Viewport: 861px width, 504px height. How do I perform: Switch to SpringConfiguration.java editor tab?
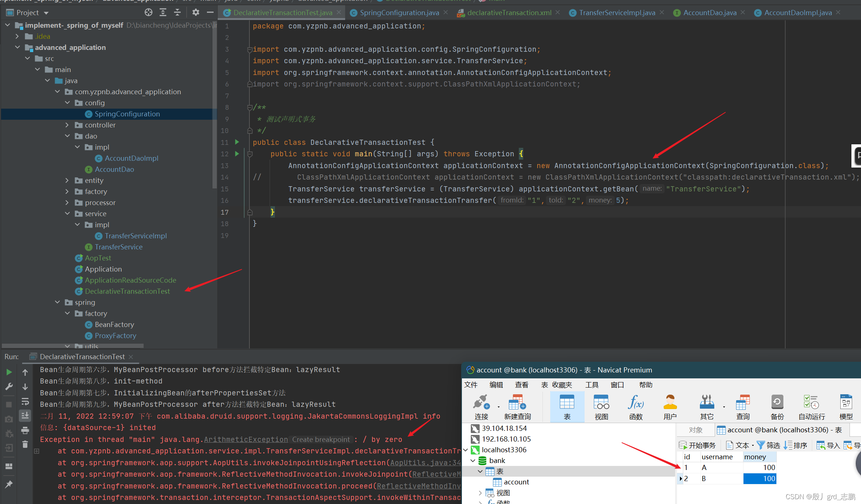coord(399,13)
